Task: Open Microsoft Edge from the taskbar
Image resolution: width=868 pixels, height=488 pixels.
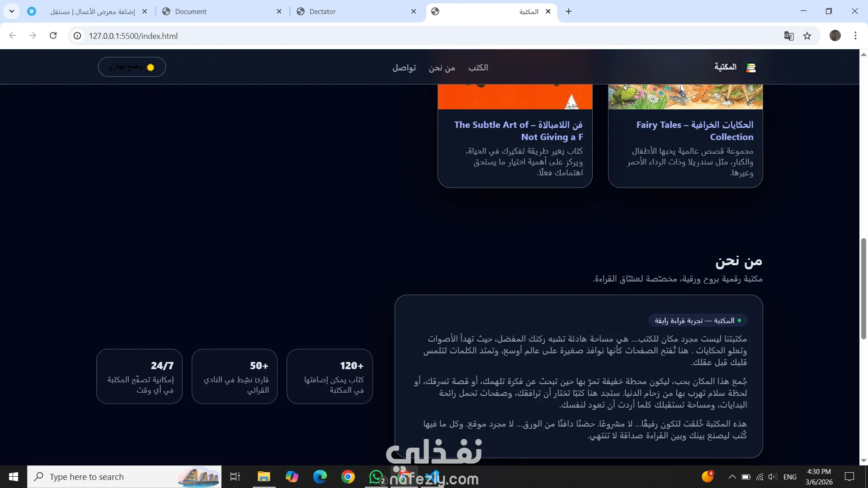Action: tap(320, 477)
